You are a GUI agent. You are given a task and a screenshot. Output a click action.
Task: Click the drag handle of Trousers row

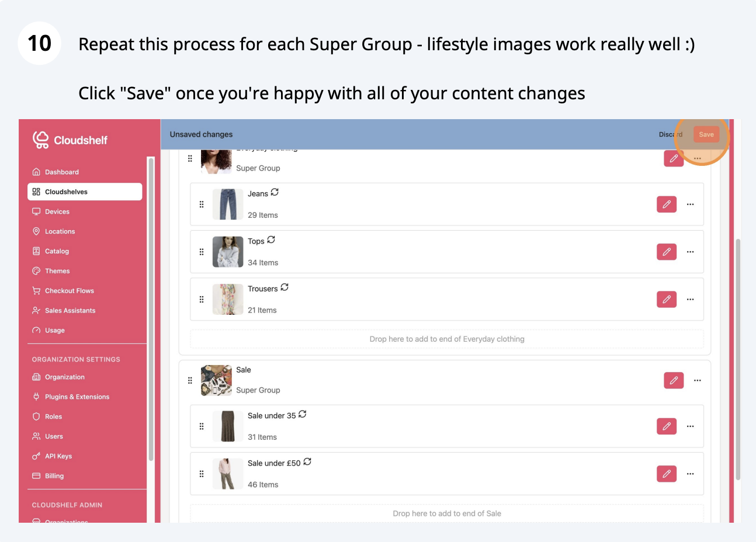[202, 300]
